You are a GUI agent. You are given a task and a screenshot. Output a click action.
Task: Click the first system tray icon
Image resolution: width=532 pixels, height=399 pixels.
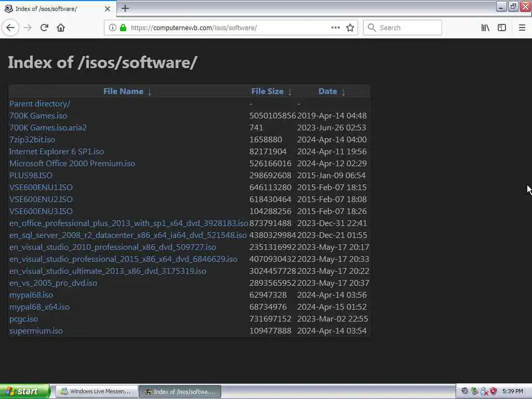(x=464, y=391)
